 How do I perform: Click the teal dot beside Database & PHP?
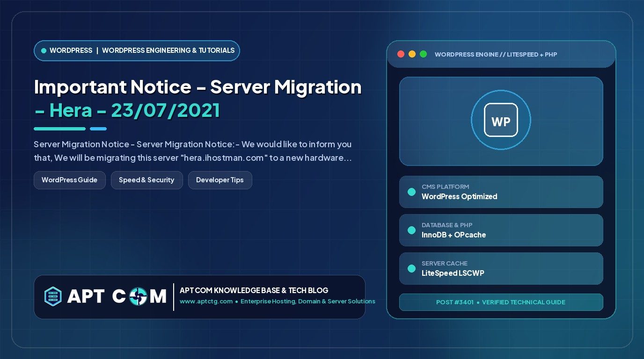point(411,230)
